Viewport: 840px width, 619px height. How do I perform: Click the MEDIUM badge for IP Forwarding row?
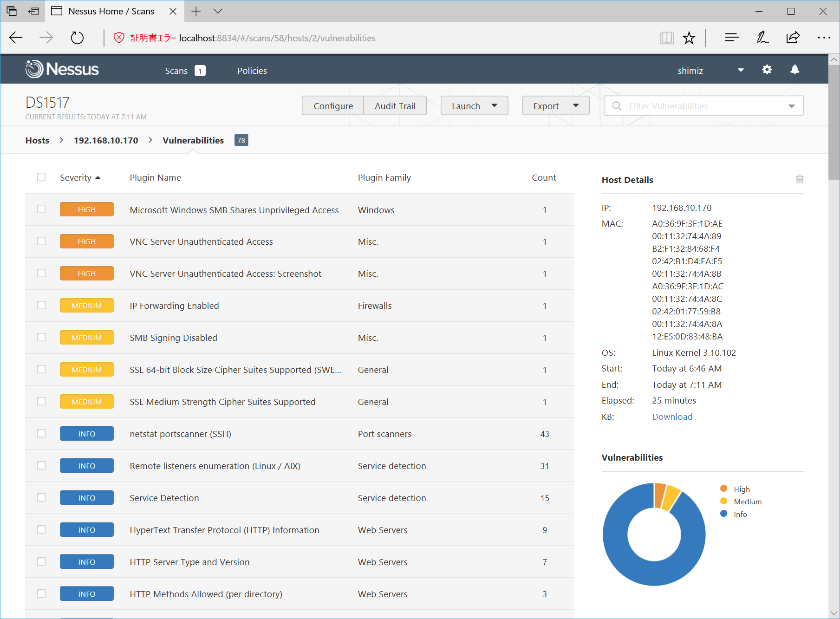(x=87, y=306)
